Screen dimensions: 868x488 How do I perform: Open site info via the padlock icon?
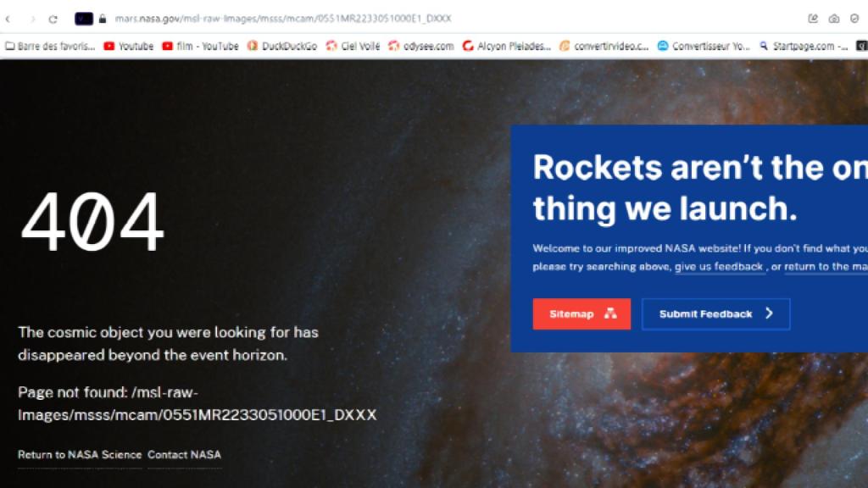tap(102, 19)
